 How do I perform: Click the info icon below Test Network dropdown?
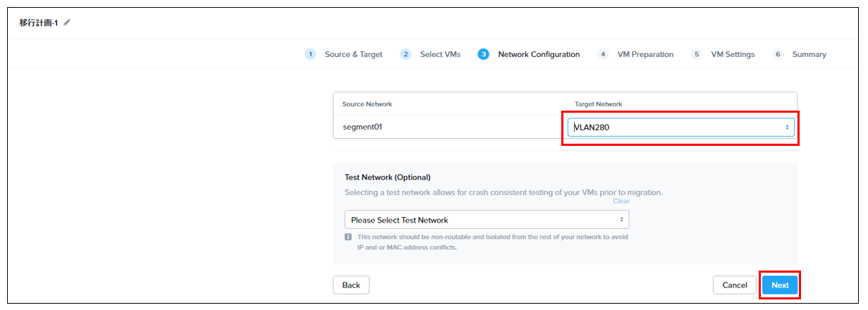point(348,237)
